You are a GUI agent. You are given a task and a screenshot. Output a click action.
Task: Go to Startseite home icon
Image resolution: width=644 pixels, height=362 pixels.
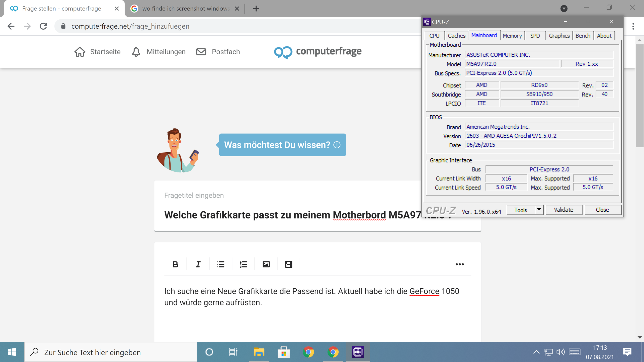[80, 52]
